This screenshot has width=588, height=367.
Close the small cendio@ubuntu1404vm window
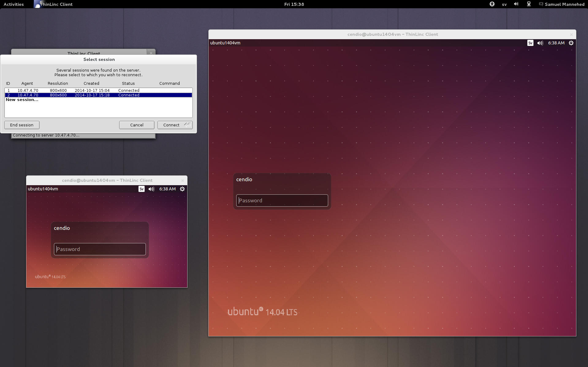coord(182,180)
